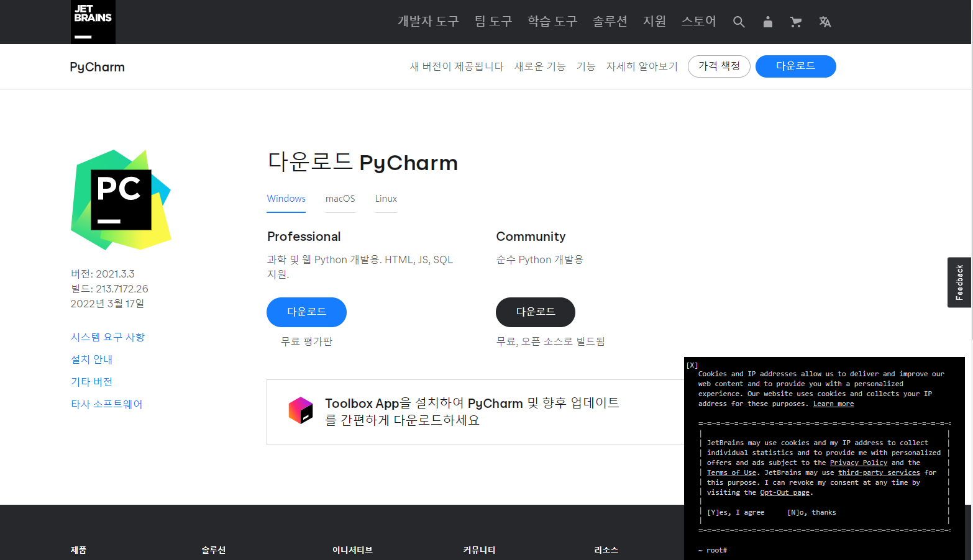Image resolution: width=973 pixels, height=560 pixels.
Task: Click footer heading 제품
Action: pos(78,550)
